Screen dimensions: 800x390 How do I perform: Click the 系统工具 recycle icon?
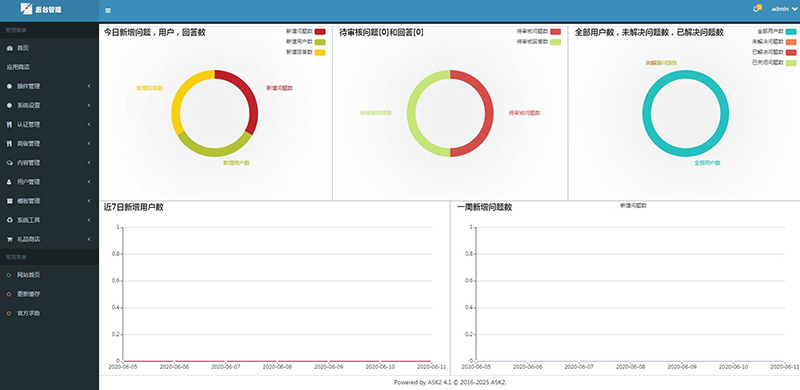click(x=9, y=220)
